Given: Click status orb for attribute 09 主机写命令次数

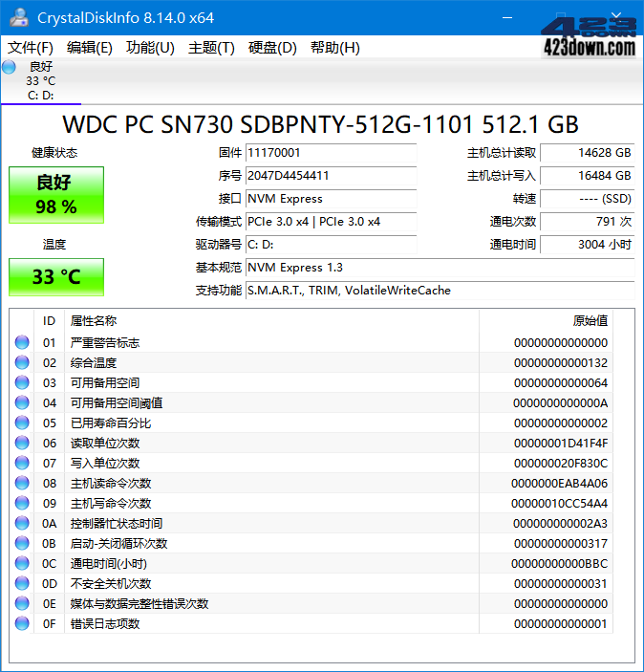Looking at the screenshot, I should 22,503.
